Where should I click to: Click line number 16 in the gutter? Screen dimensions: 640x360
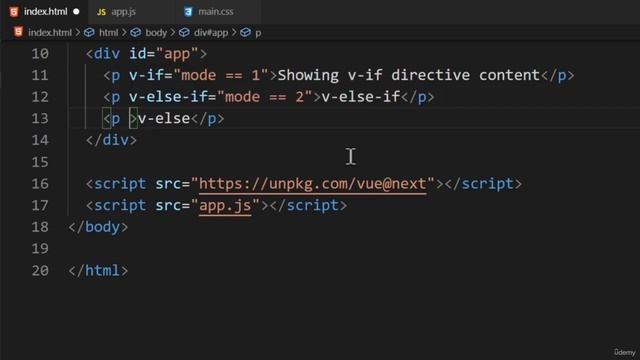(40, 184)
